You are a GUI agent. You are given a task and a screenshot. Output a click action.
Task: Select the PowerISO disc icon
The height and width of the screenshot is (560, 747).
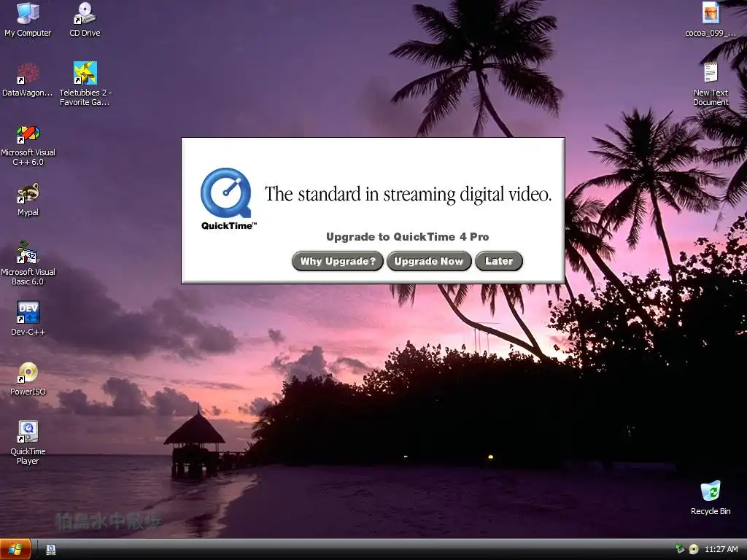28,373
